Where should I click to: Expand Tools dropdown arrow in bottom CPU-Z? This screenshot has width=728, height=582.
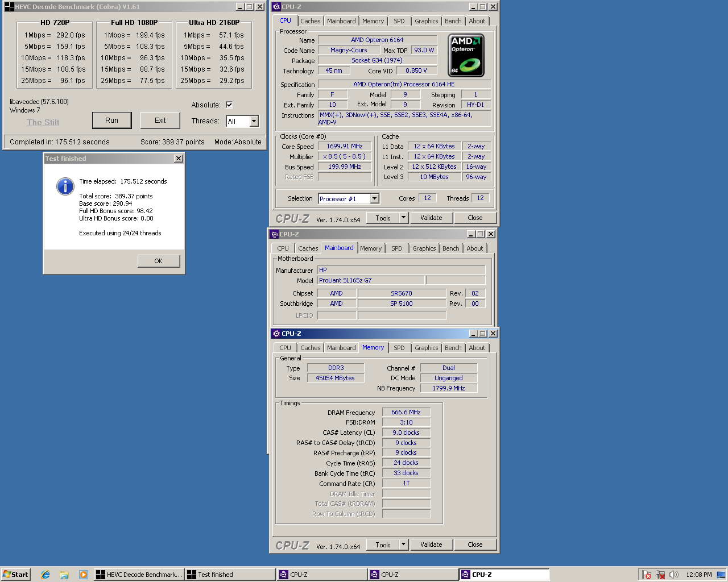(x=403, y=544)
